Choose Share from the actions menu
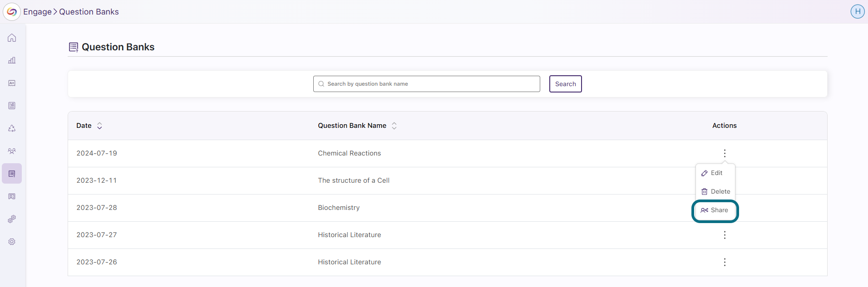868x287 pixels. (715, 210)
